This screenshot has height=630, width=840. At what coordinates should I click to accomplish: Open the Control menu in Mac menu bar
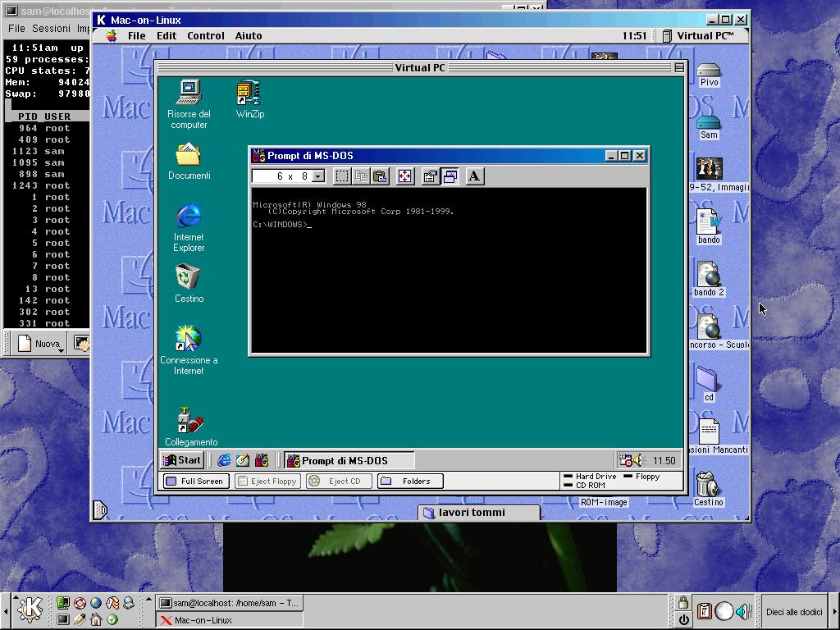click(x=206, y=36)
